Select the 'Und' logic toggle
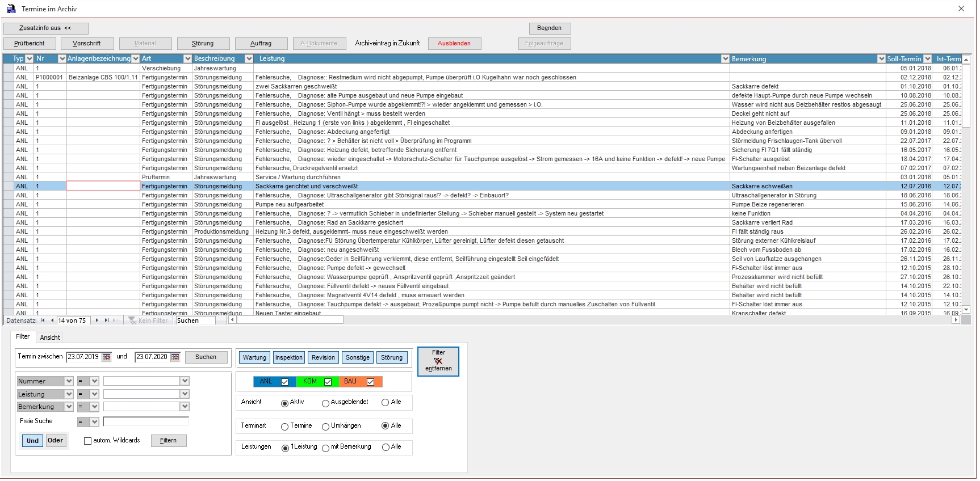Screen dimensions: 980x481 point(33,441)
